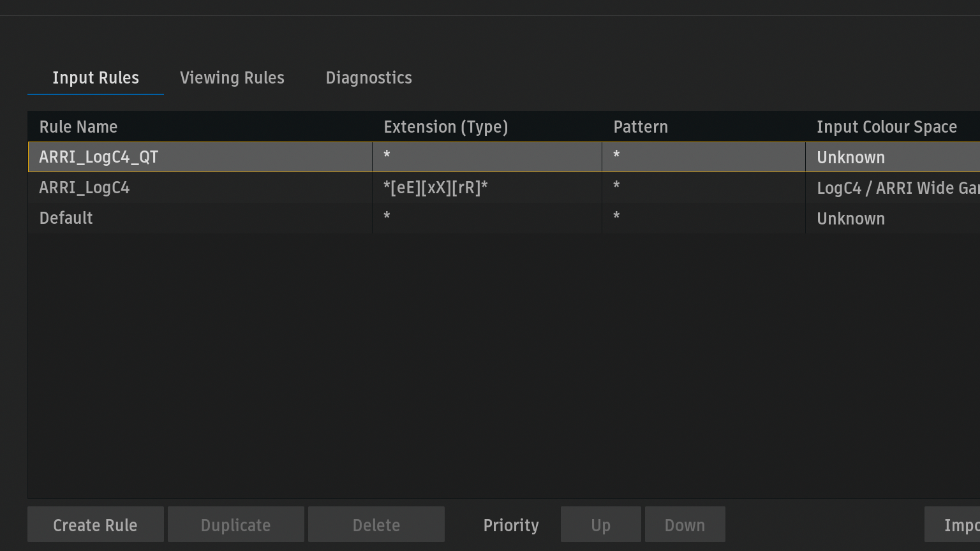Select the ARRI_LogC4 rule name

(85, 187)
